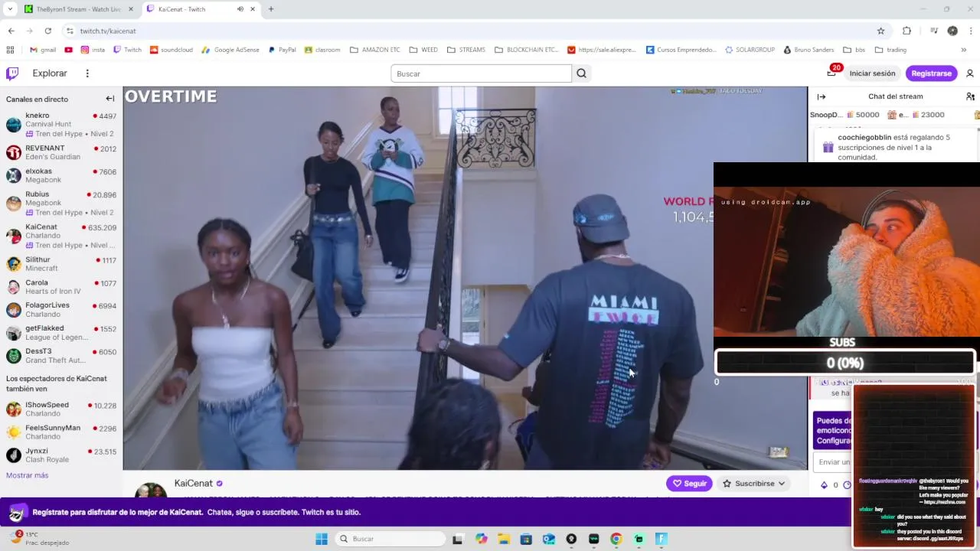
Task: Bookmark this page with the star
Action: 880,31
